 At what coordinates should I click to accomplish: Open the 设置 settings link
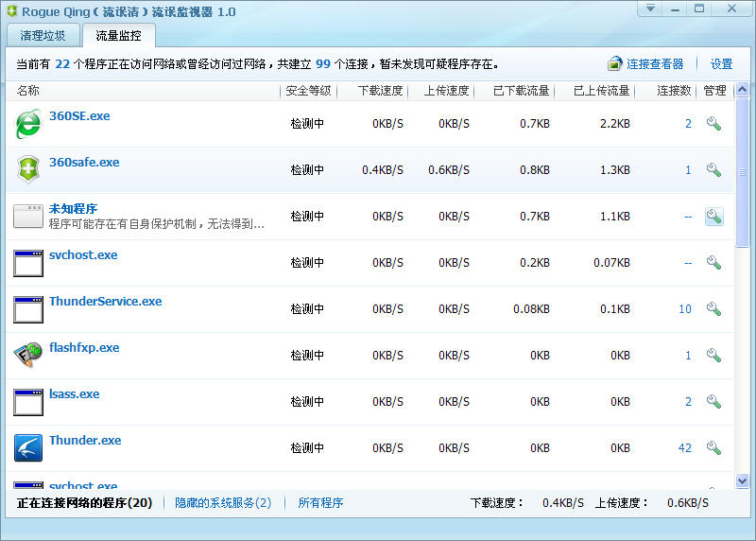[x=721, y=64]
